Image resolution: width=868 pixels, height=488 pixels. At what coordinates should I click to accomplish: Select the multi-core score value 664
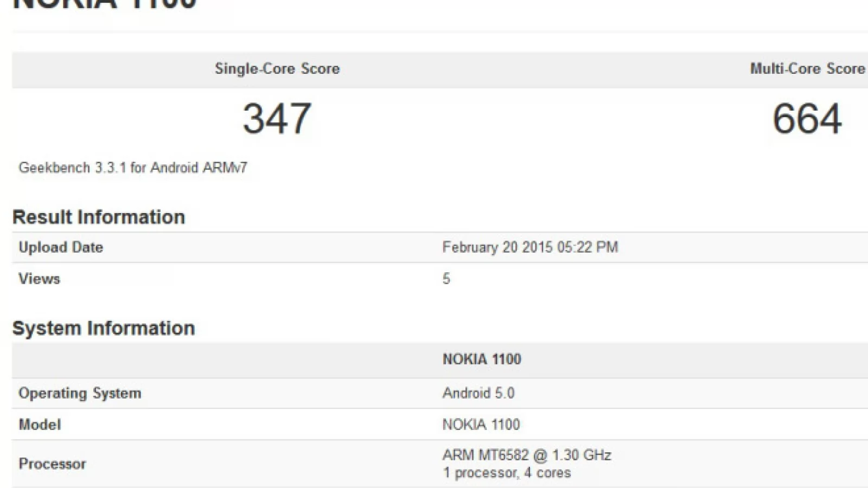tap(807, 119)
